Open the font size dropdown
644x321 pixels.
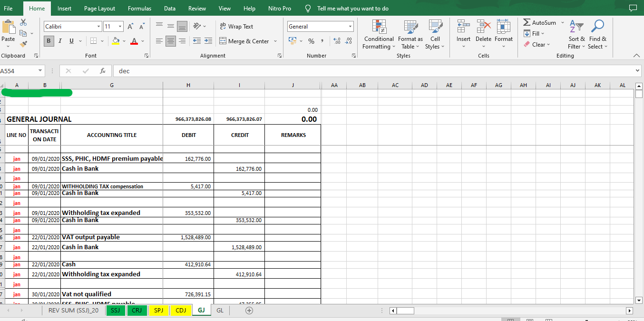click(x=120, y=27)
